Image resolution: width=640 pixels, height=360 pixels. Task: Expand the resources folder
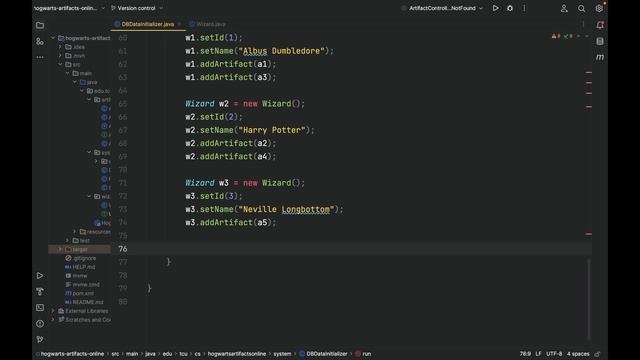click(75, 232)
